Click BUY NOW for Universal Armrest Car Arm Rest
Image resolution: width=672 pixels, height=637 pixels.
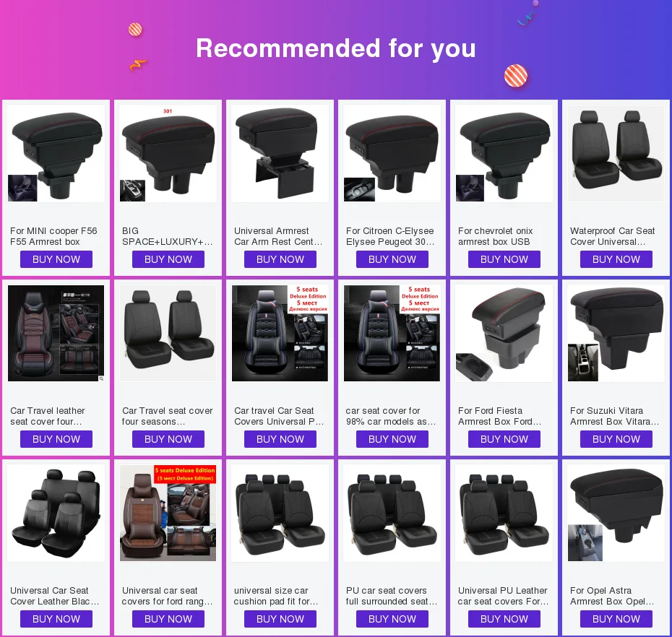pos(280,259)
